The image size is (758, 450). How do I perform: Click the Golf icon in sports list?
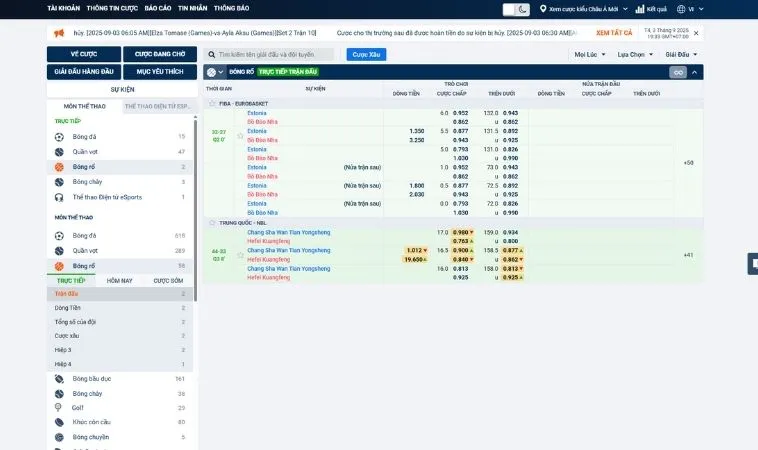click(x=60, y=408)
